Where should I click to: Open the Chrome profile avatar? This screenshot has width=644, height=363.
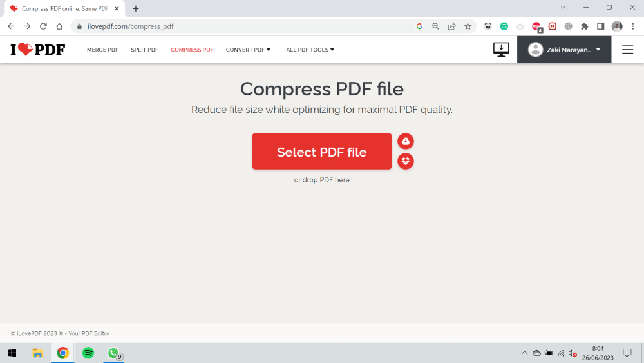pos(617,26)
